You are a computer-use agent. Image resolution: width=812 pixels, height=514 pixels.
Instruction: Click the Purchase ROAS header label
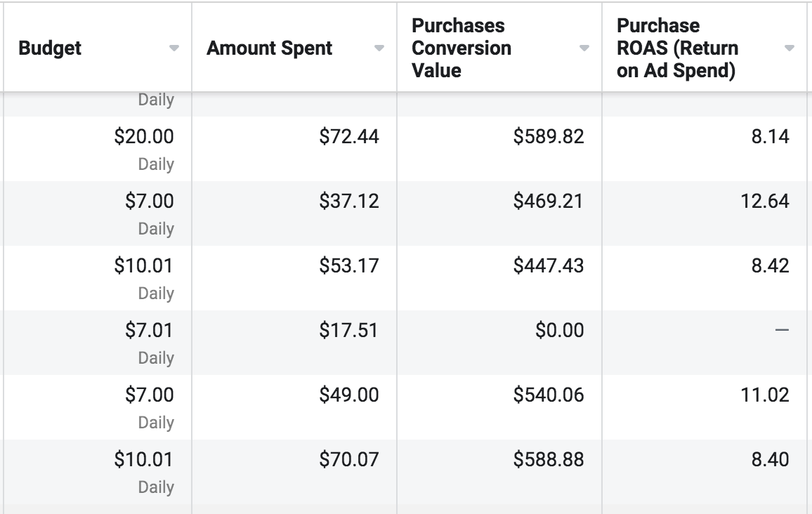pyautogui.click(x=677, y=48)
